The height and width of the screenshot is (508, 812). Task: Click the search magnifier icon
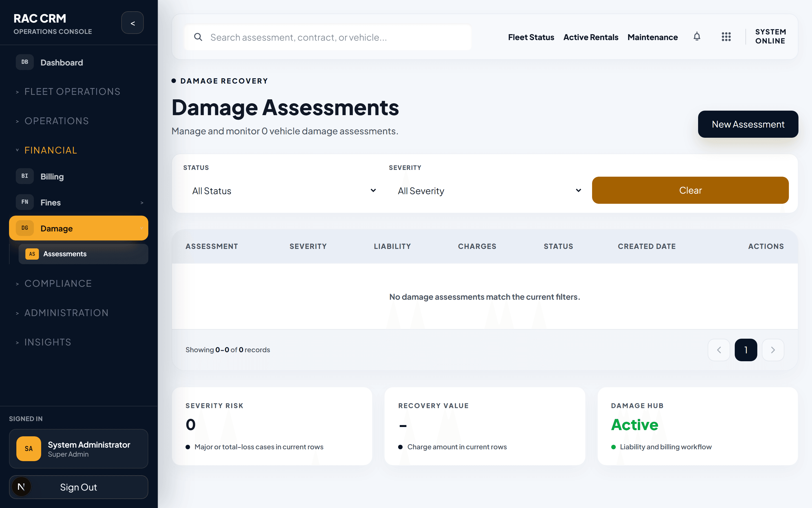click(198, 37)
